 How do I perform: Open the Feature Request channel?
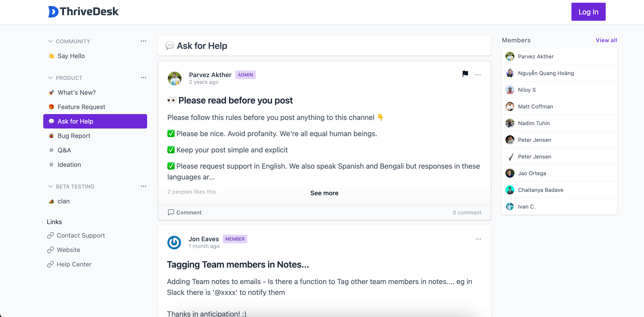click(95, 107)
